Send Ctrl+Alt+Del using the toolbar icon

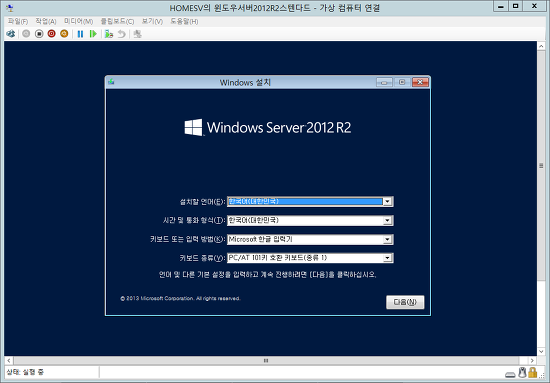[x=11, y=34]
